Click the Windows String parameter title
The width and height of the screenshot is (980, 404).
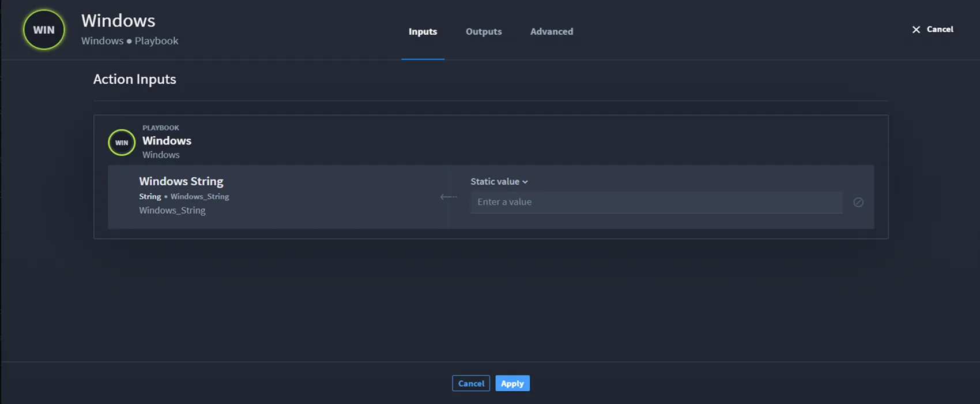click(181, 181)
